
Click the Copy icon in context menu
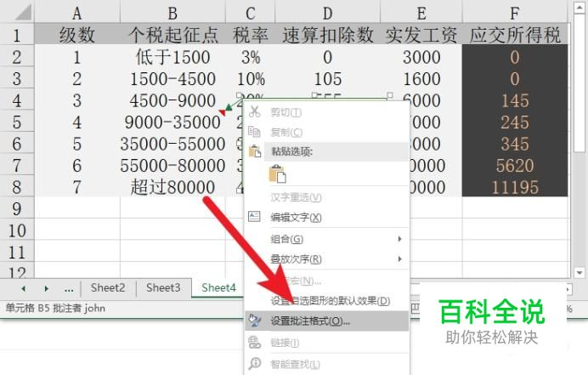[x=255, y=132]
